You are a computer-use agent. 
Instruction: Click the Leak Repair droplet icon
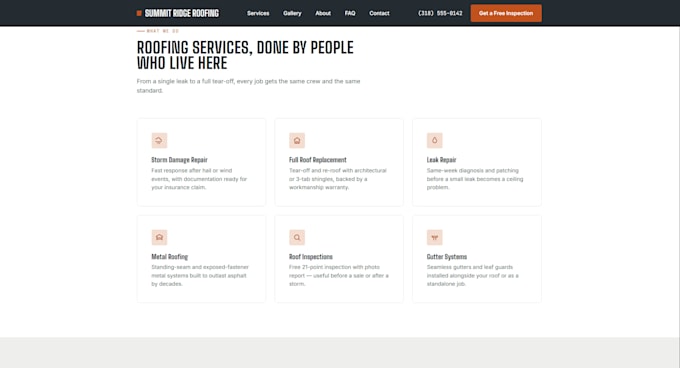435,140
